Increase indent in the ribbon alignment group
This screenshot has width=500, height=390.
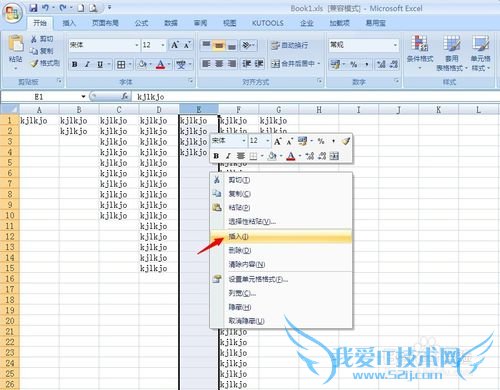pos(259,63)
